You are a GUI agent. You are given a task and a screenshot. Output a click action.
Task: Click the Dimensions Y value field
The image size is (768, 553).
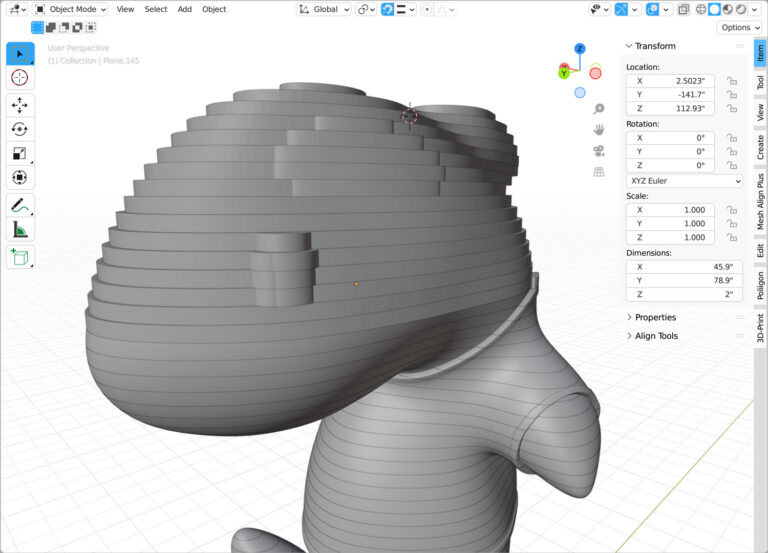[669, 281]
